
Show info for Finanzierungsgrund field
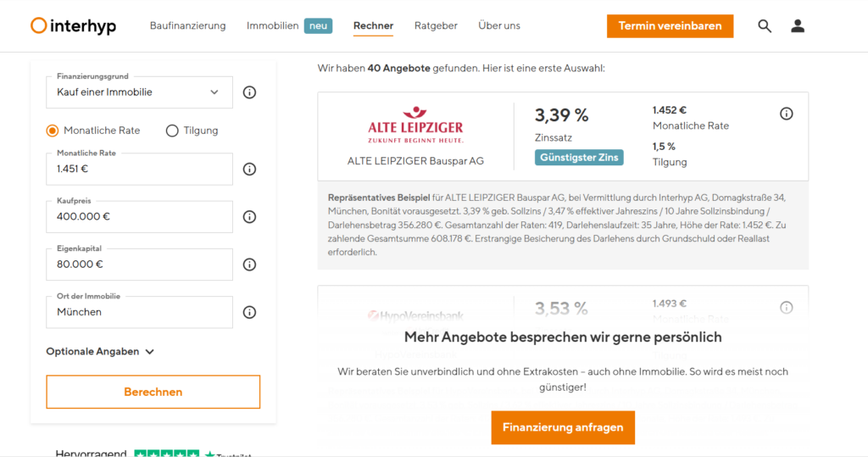tap(249, 92)
